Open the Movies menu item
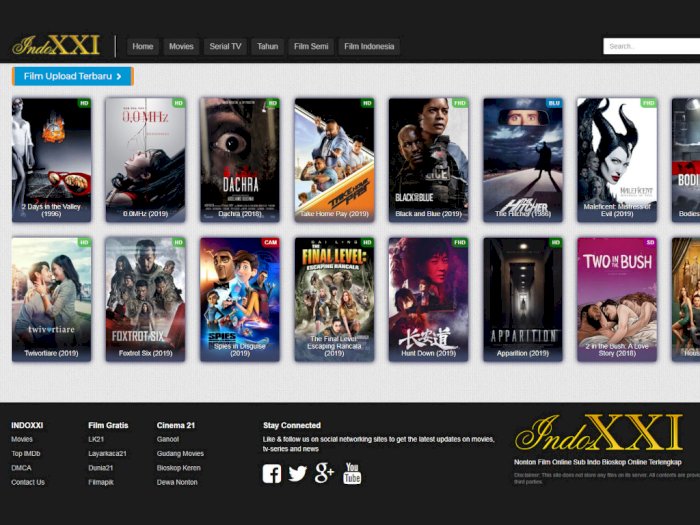This screenshot has width=700, height=525. point(181,46)
